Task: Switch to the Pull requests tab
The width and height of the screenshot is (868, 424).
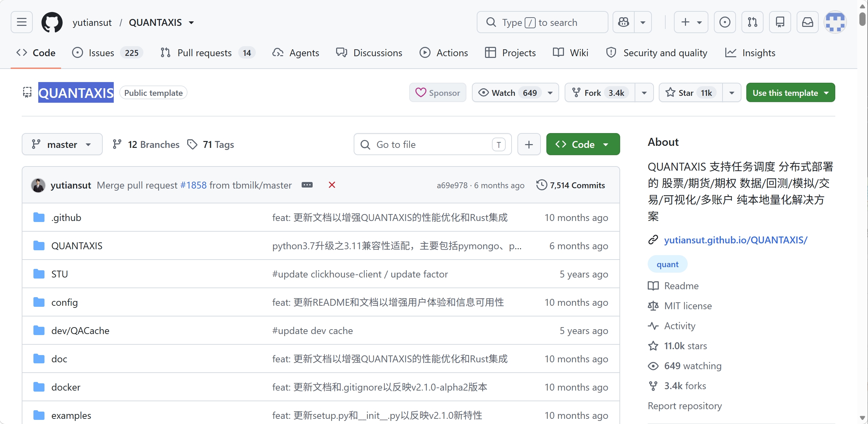Action: (208, 53)
